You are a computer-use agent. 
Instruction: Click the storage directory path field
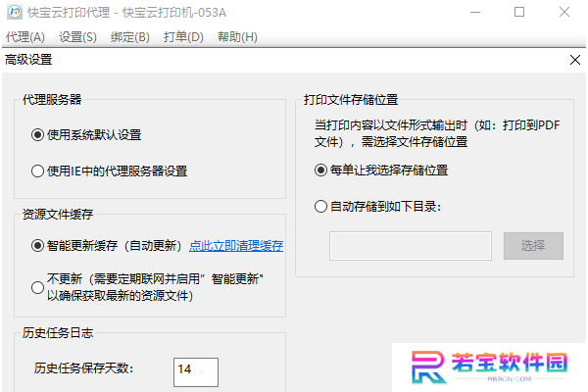(x=411, y=246)
